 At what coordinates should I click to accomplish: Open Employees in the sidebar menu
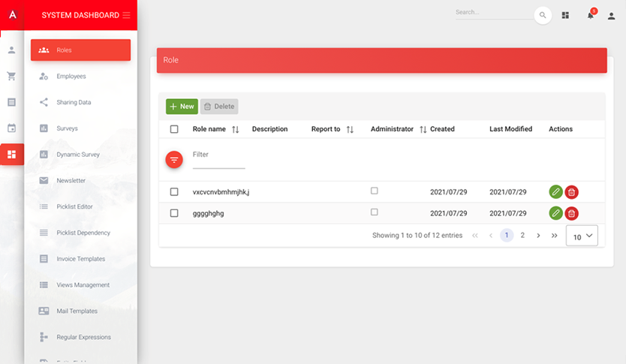point(71,77)
